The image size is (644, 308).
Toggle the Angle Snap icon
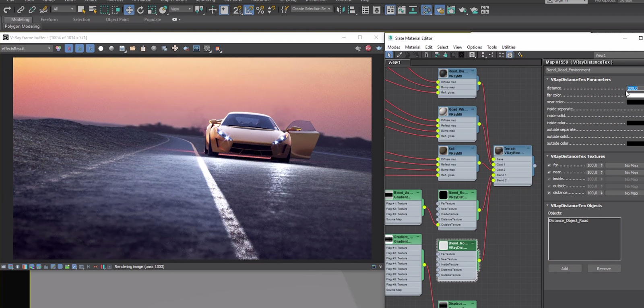coord(249,10)
